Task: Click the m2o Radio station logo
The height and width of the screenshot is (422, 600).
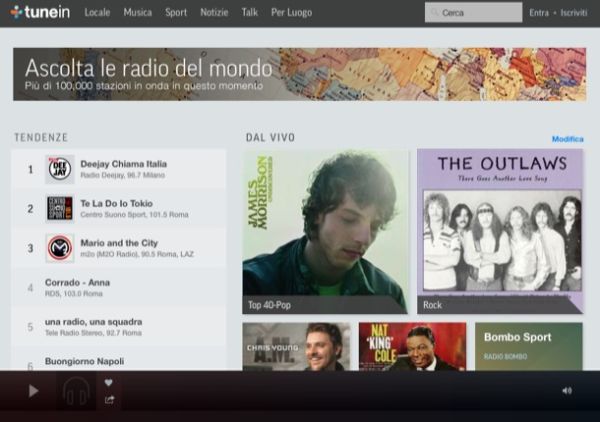Action: (60, 248)
